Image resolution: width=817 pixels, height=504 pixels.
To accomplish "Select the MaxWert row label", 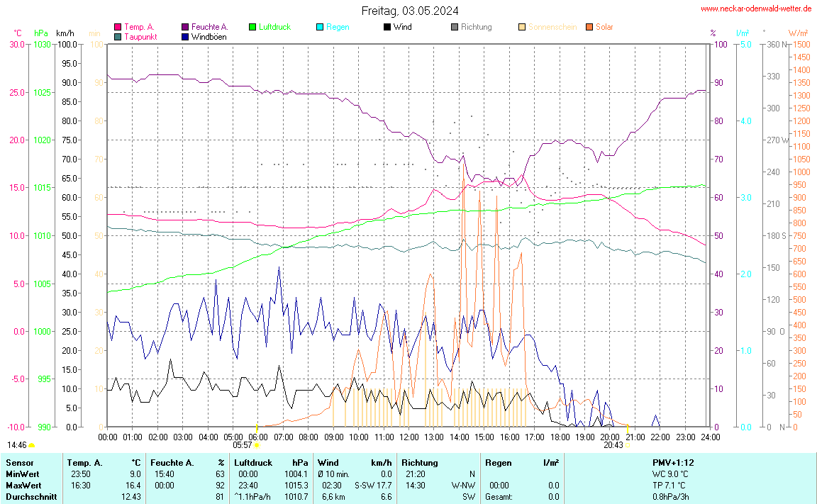I will 21,485.
